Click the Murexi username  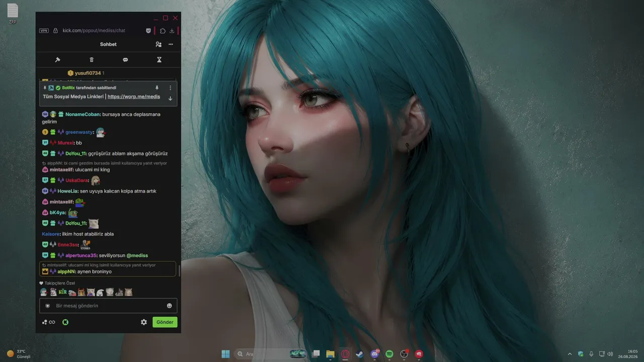[65, 143]
